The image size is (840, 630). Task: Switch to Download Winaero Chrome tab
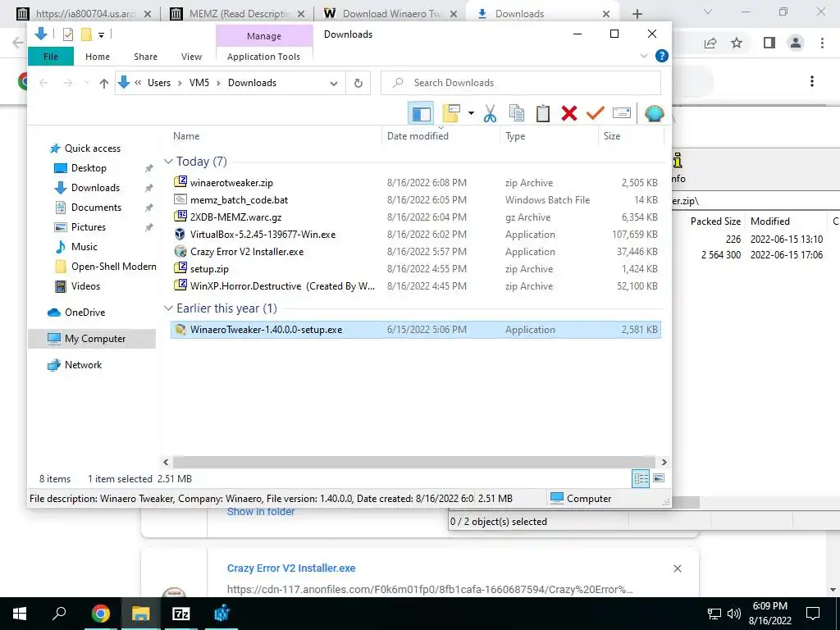391,14
